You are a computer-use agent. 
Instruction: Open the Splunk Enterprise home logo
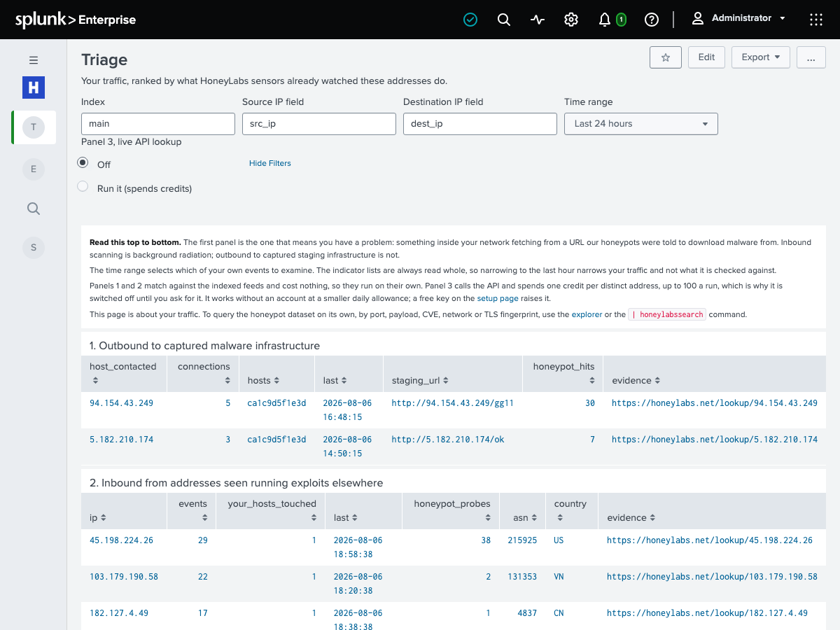76,20
